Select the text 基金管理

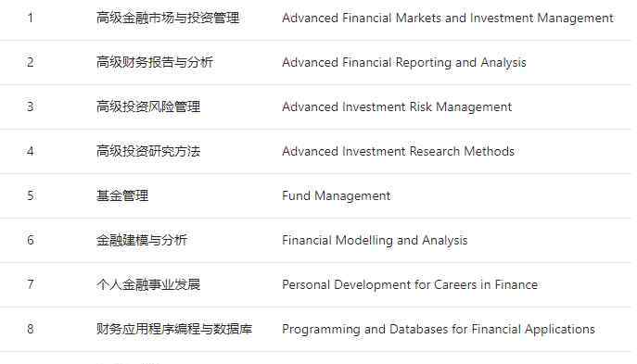pos(122,195)
